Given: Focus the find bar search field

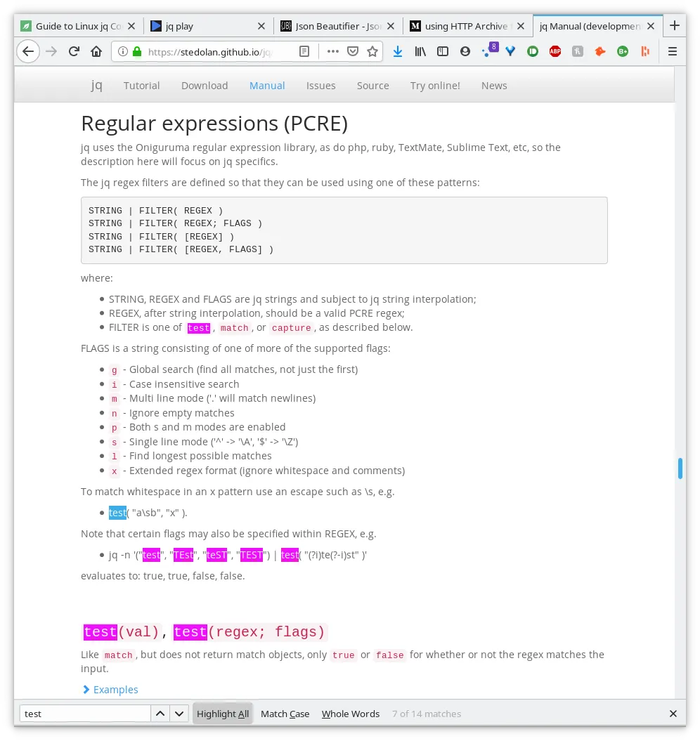Looking at the screenshot, I should 85,714.
